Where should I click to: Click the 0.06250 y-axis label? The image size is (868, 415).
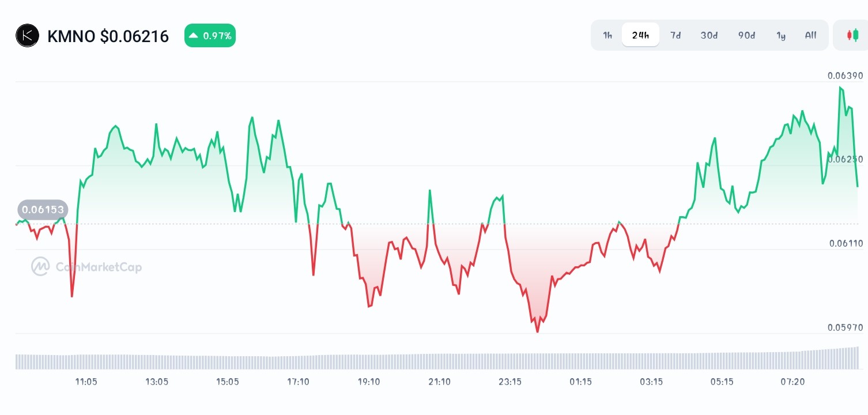pyautogui.click(x=846, y=159)
